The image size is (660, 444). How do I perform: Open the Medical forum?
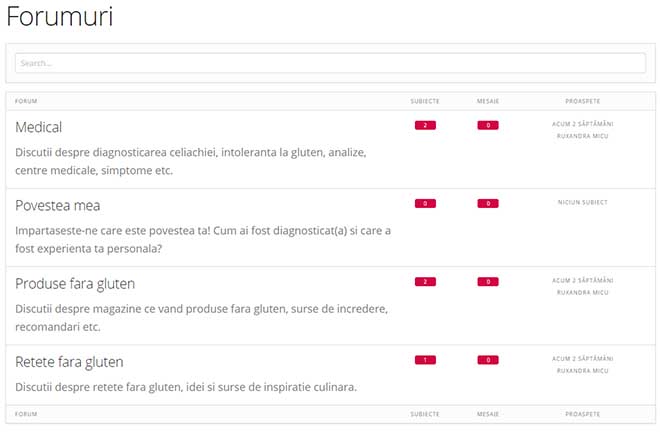click(x=39, y=127)
